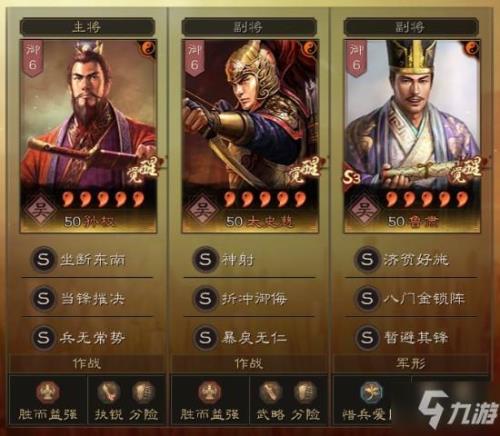Image resolution: width=500 pixels, height=436 pixels.
Task: Click the 执锐 book icon
Action: point(109,392)
